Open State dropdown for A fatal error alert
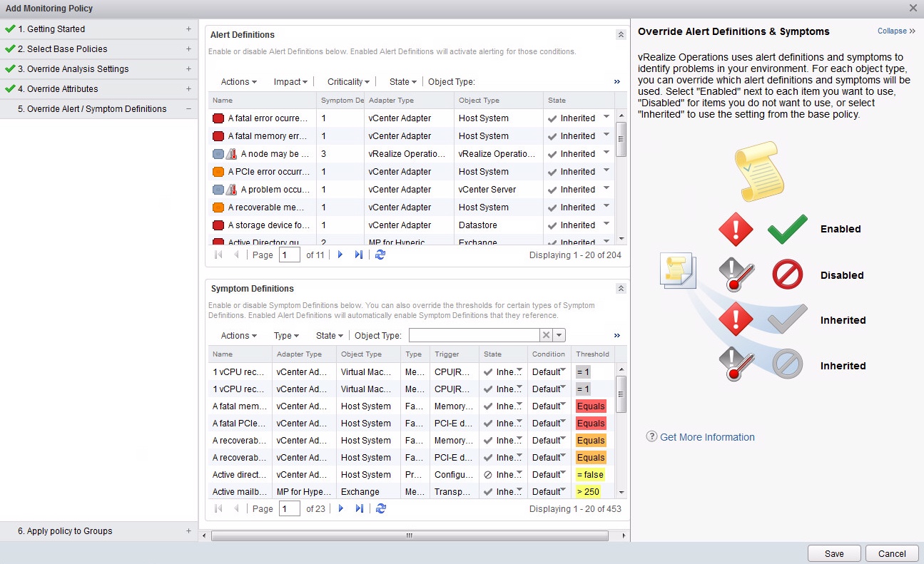The height and width of the screenshot is (564, 924). (606, 117)
